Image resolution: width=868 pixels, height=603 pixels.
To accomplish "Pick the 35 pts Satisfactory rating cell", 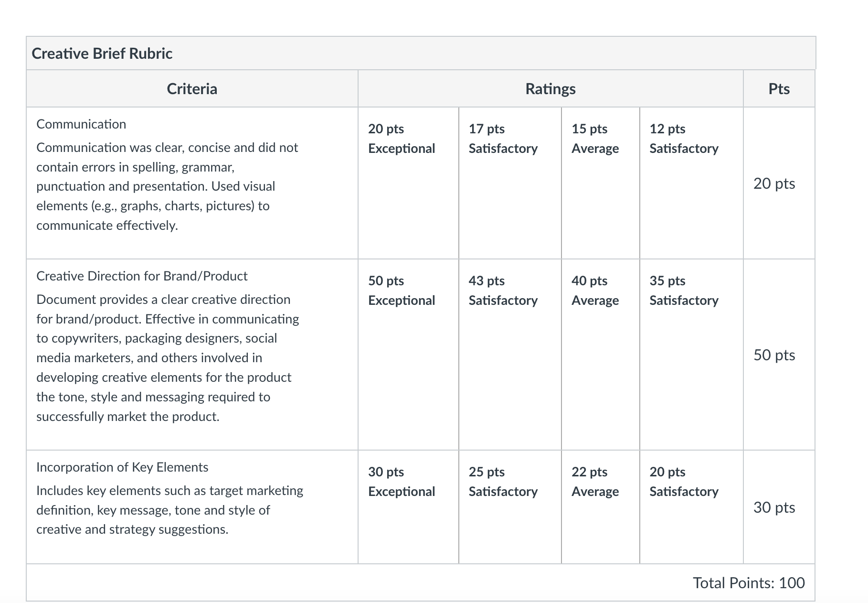I will [x=691, y=355].
